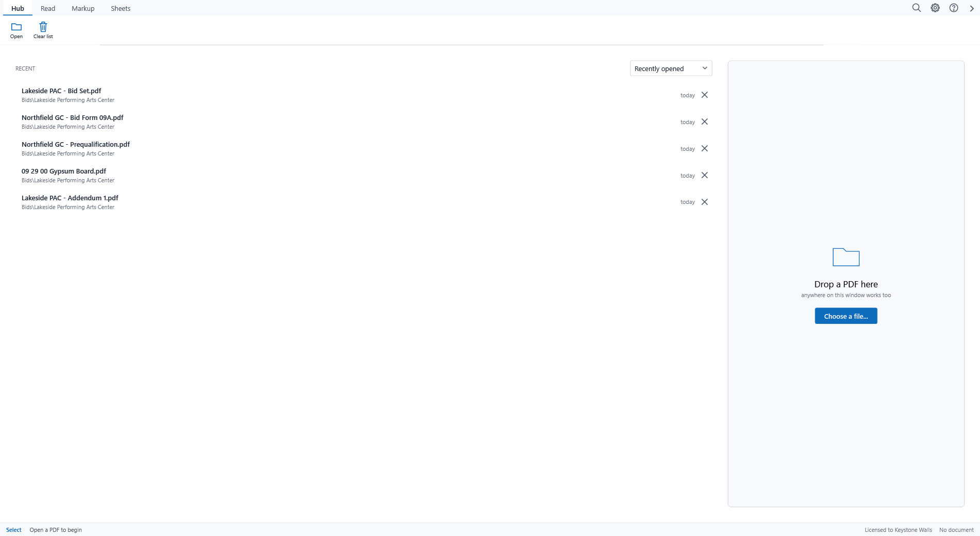Viewport: 980px width, 536px height.
Task: Switch to the Markup tab
Action: click(83, 8)
